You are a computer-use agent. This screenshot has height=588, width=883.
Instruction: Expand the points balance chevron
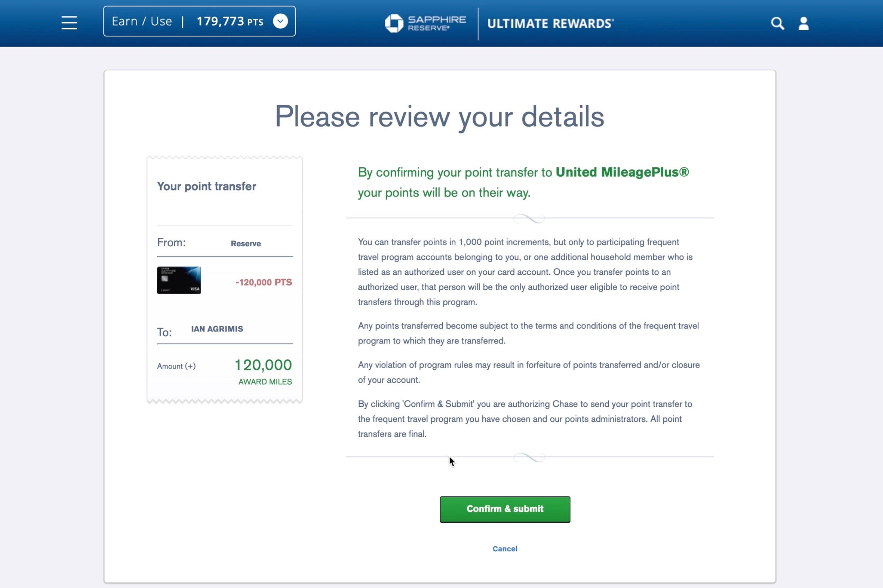(x=280, y=21)
